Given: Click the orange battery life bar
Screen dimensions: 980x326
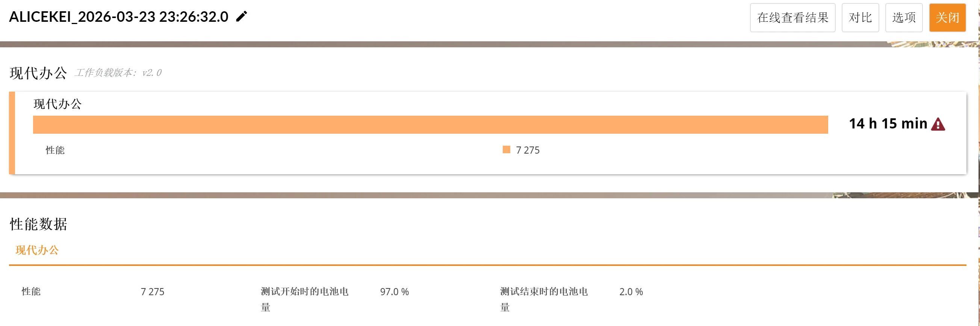Looking at the screenshot, I should [x=430, y=125].
